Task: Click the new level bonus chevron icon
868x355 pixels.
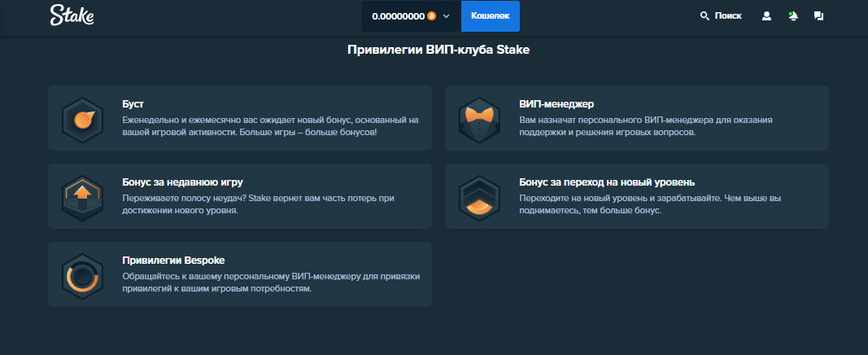Action: [x=479, y=196]
